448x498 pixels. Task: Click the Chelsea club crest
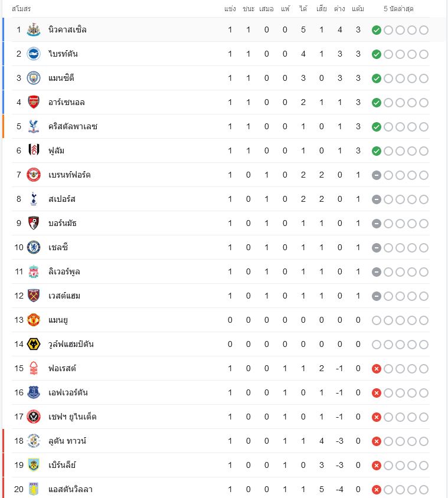[x=34, y=247]
